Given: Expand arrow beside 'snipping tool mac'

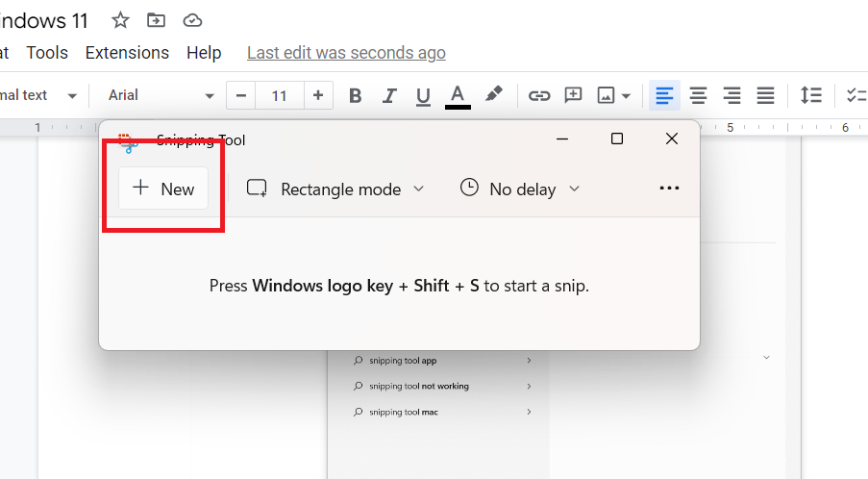Looking at the screenshot, I should point(529,412).
